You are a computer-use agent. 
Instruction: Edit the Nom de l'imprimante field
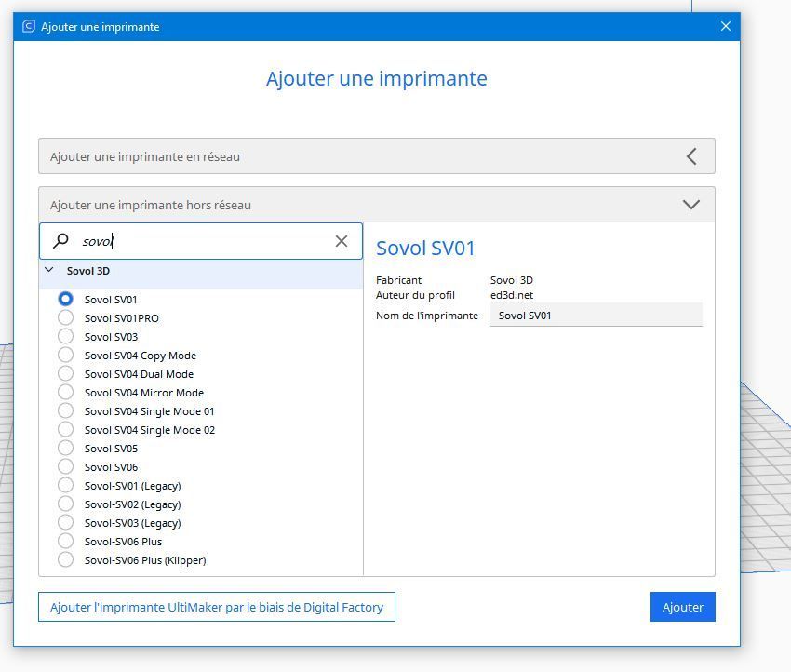click(x=596, y=316)
